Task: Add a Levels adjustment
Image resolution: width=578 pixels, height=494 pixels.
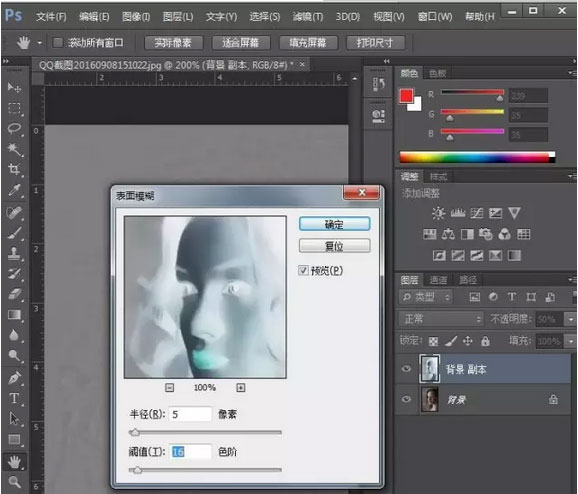Action: (458, 213)
